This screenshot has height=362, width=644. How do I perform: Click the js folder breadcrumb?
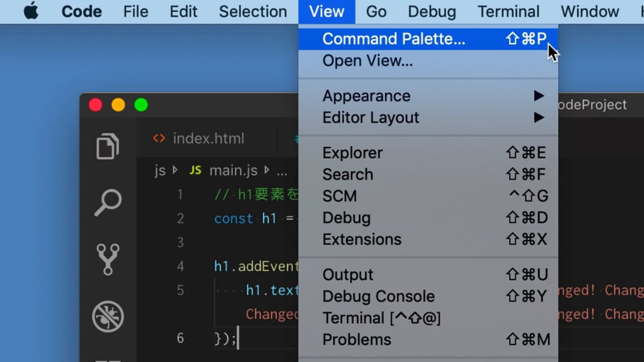(x=160, y=170)
